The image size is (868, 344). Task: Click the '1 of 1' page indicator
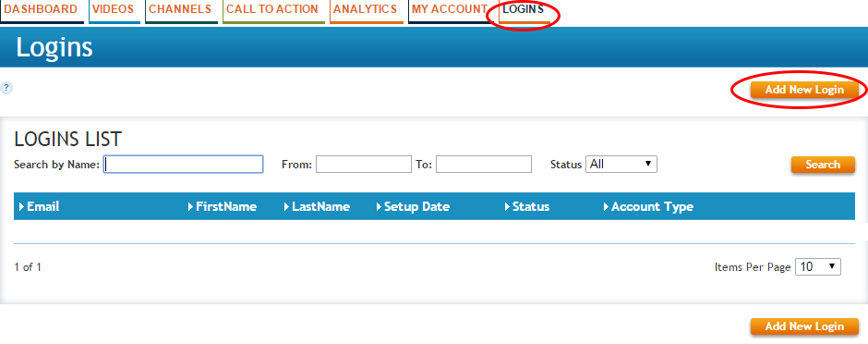(x=28, y=267)
